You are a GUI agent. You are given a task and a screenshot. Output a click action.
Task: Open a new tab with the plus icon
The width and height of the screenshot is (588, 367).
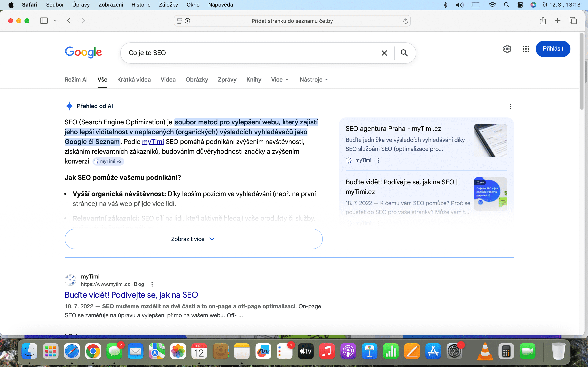(x=558, y=21)
